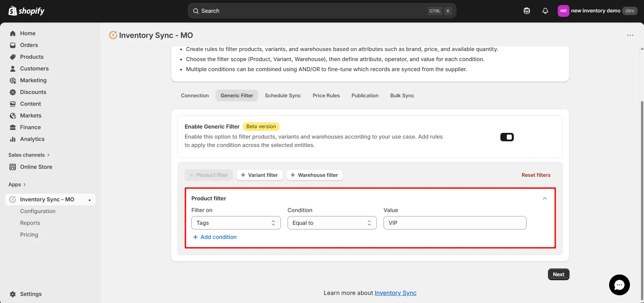644x303 pixels.
Task: Open the Filter on Tags dropdown
Action: [236, 222]
